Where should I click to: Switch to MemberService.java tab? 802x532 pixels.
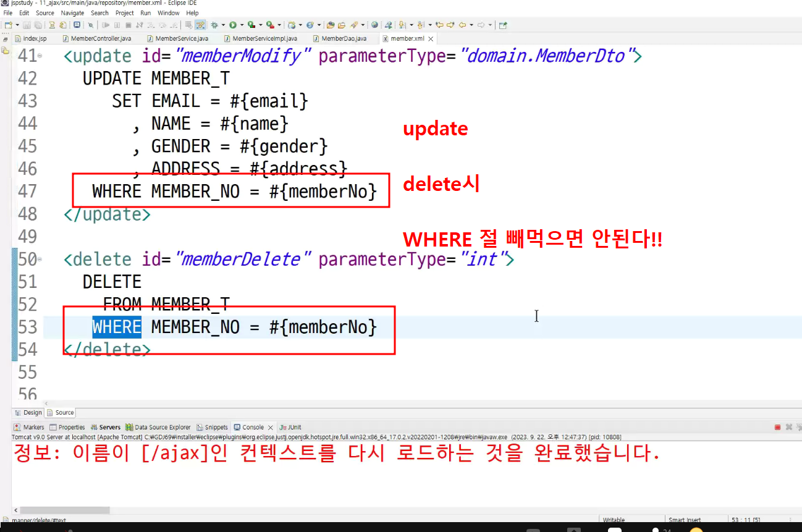coord(177,38)
